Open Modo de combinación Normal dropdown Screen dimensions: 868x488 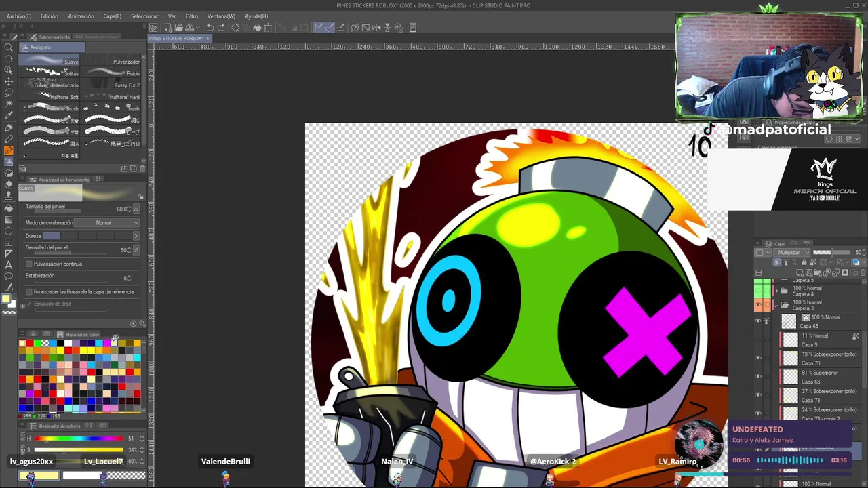(106, 222)
